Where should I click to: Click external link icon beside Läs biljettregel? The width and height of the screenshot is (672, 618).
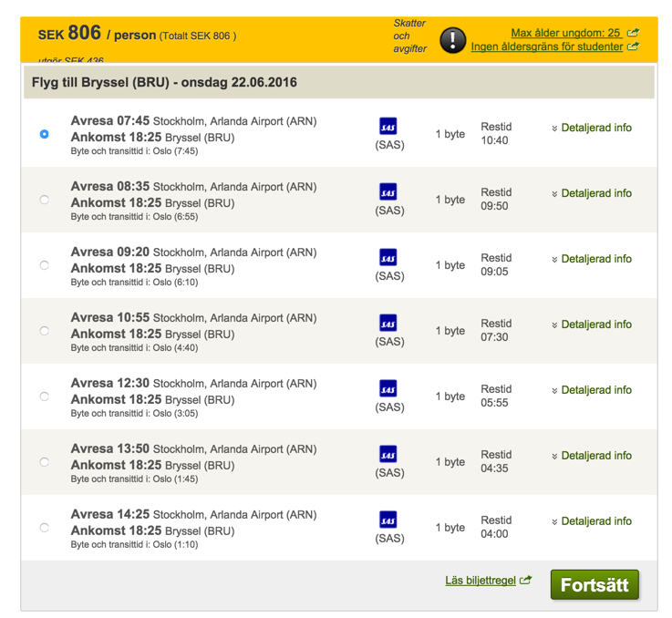(526, 581)
